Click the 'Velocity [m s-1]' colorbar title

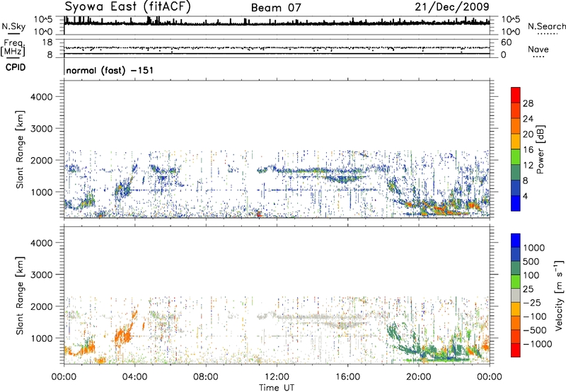[x=559, y=295]
